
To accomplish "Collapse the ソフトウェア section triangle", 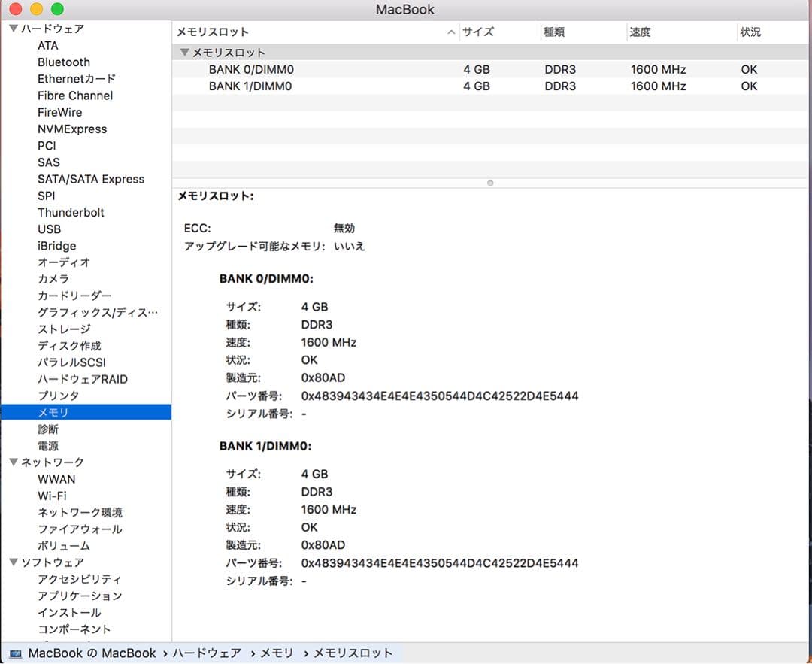I will 14,562.
